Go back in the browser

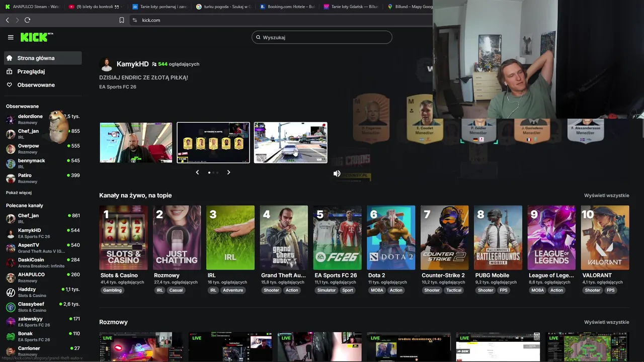click(x=7, y=20)
